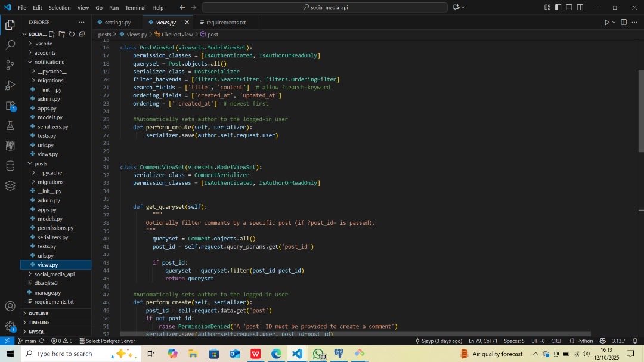
Task: Click Select Postgres Server in status bar
Action: coord(107,341)
